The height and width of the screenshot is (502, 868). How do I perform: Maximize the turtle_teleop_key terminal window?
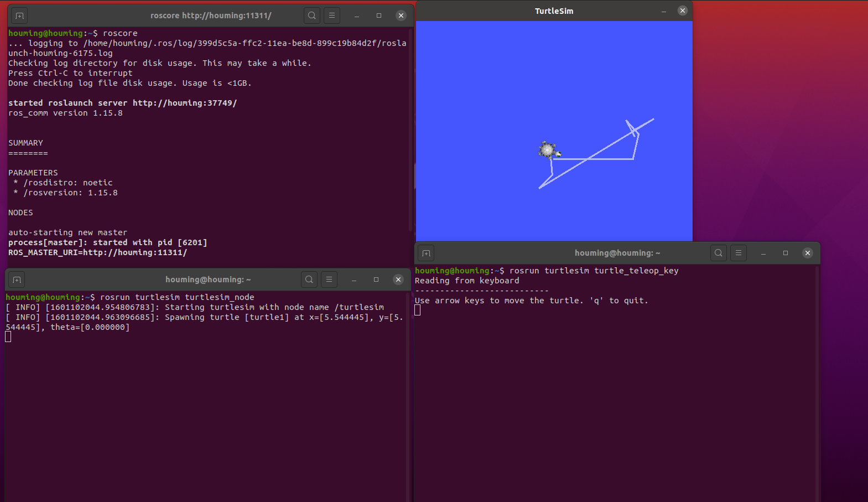pos(786,253)
